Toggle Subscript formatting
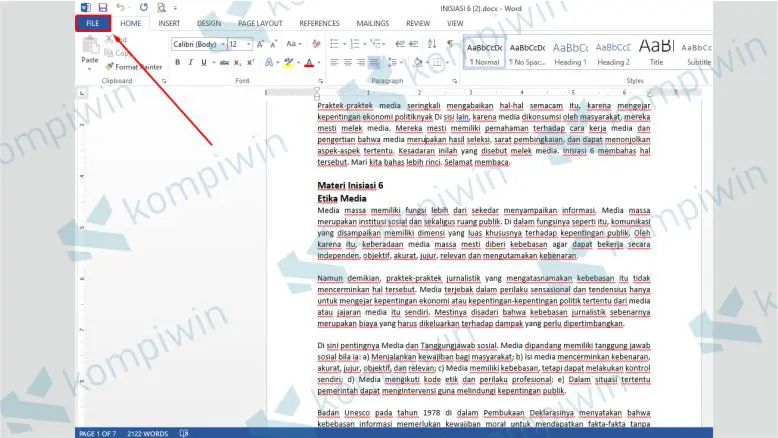The height and width of the screenshot is (438, 778). click(237, 63)
